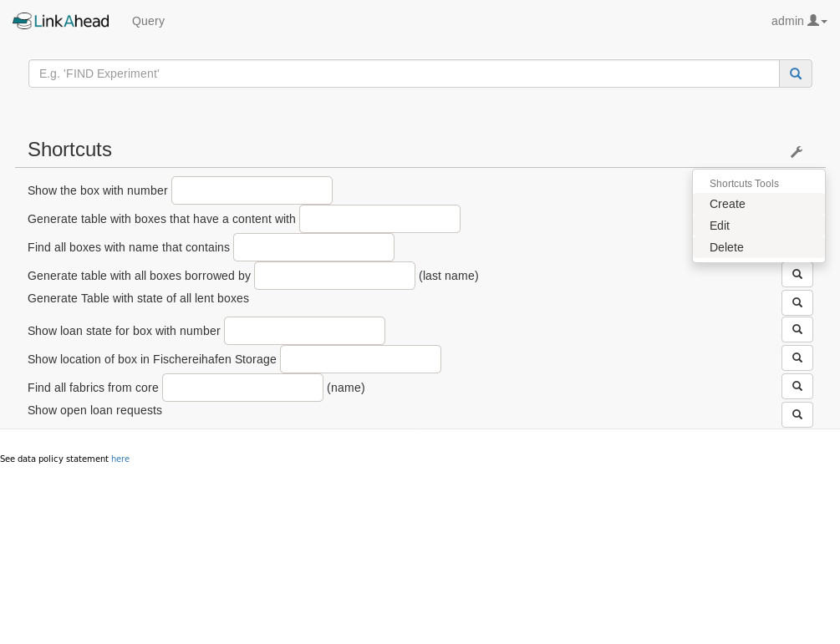840x644 pixels.
Task: Toggle the Shortcuts wrench tools icon
Action: [x=797, y=152]
